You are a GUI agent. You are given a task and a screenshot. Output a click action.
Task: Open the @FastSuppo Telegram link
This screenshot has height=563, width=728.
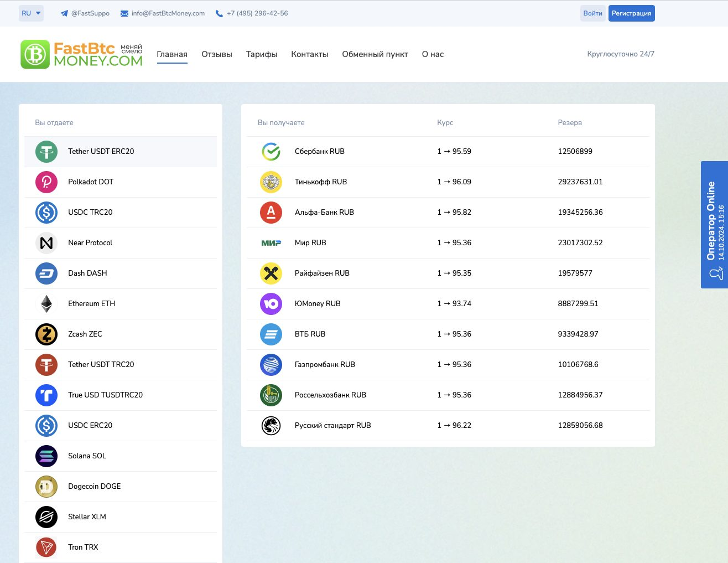[85, 13]
